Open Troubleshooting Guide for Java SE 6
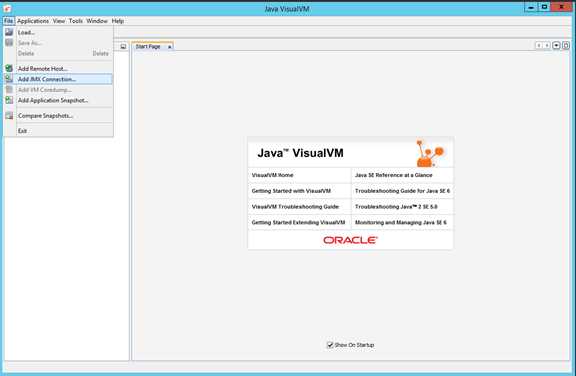576x376 pixels. (402, 191)
